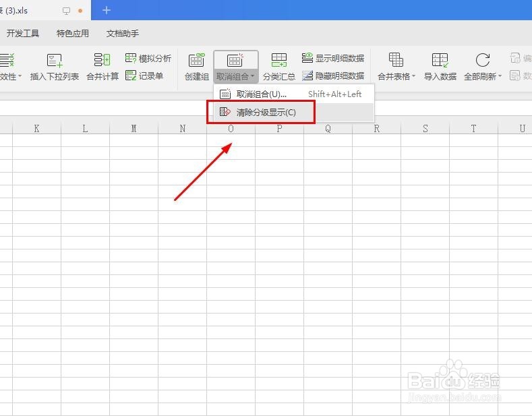Open Consolidate (合并计算) tool
Image resolution: width=532 pixels, height=416 pixels.
[102, 67]
